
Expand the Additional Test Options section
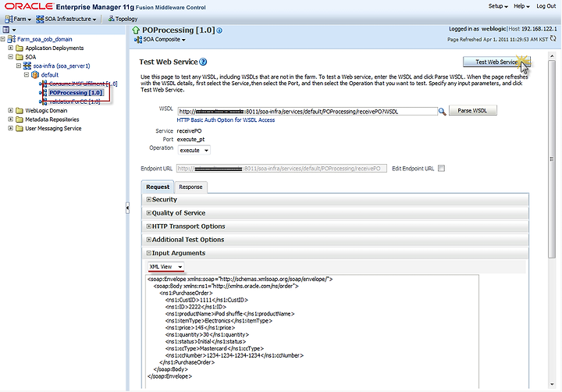(x=149, y=240)
